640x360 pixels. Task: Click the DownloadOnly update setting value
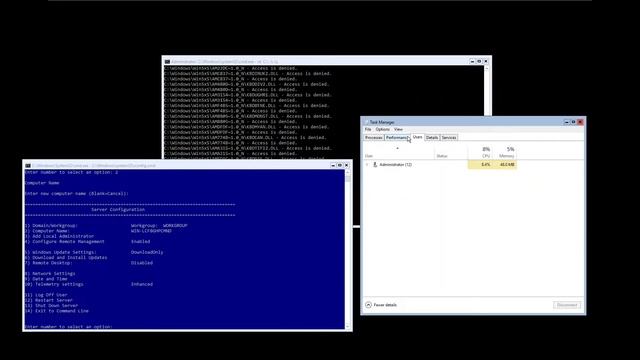pos(147,252)
